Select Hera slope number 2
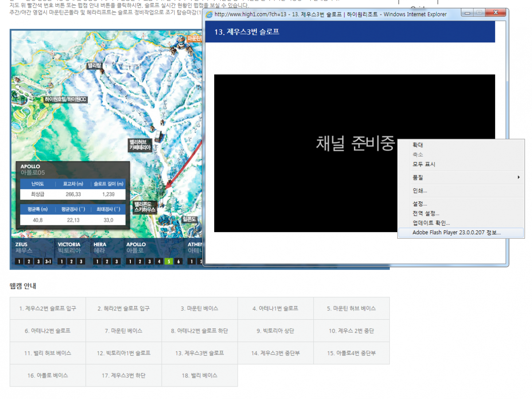This screenshot has width=532, height=399. [107, 261]
